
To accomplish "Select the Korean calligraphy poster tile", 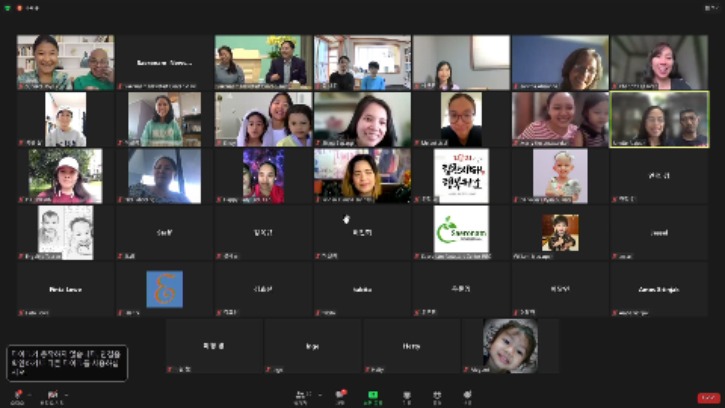I will (x=461, y=176).
